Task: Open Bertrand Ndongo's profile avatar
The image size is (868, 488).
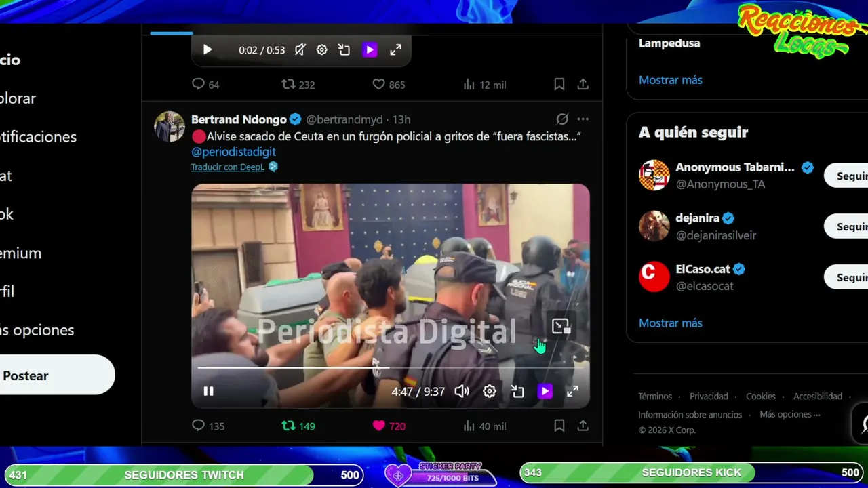Action: tap(170, 126)
